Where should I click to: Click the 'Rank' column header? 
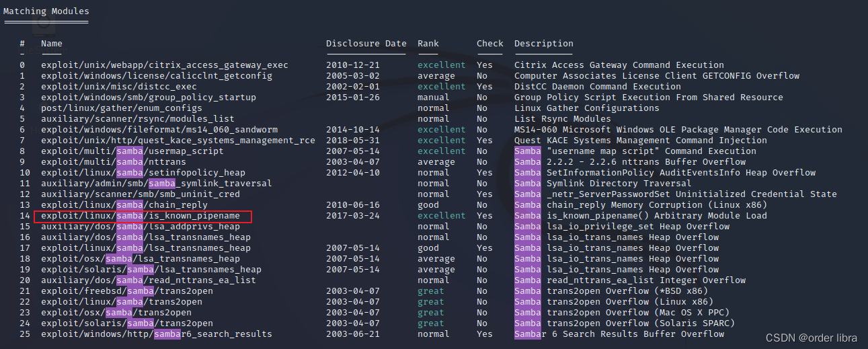coord(428,44)
